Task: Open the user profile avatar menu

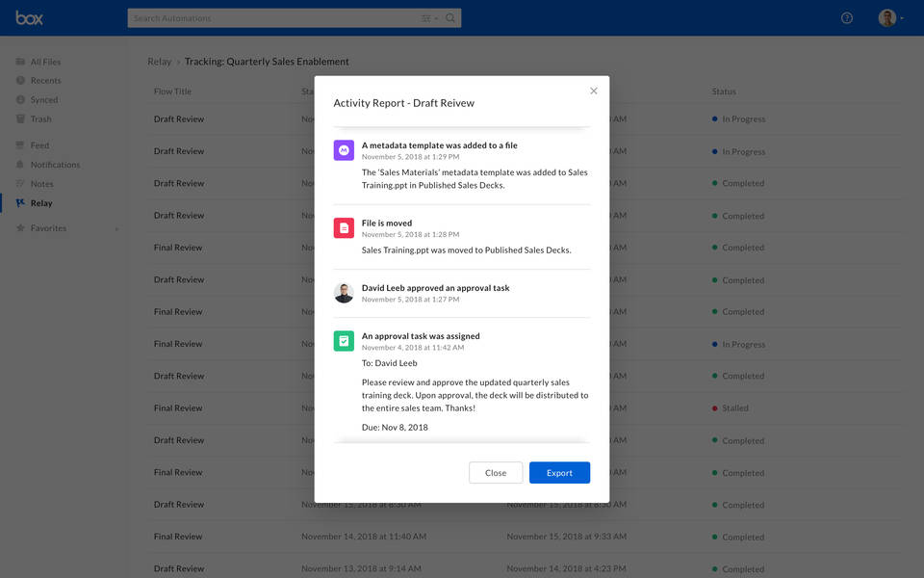Action: [889, 18]
